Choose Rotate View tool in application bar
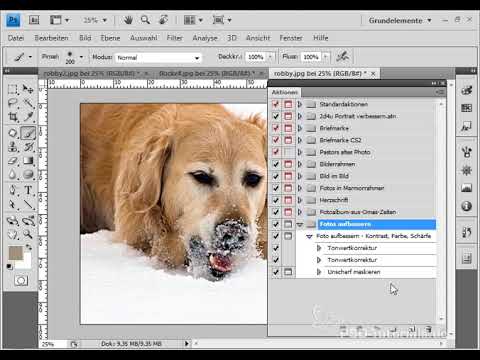The image size is (480, 360). [163, 20]
